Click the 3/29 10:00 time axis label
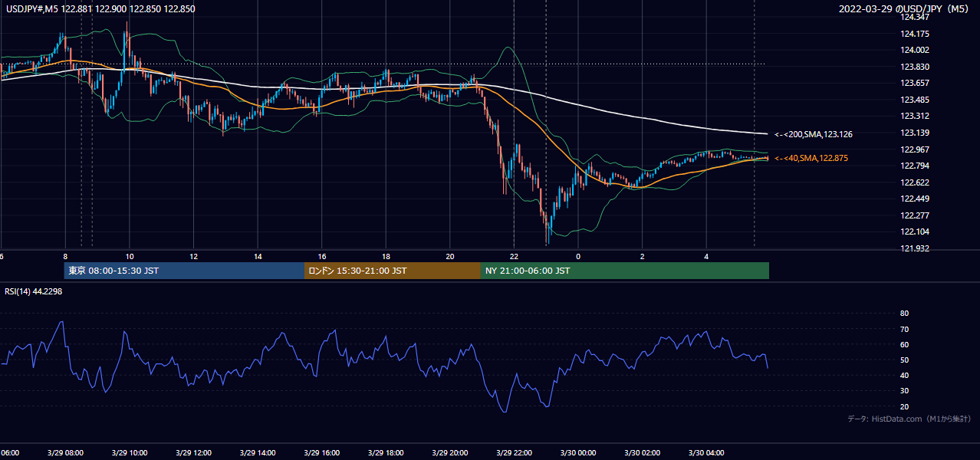Screen dimensions: 980x460 [x=129, y=452]
